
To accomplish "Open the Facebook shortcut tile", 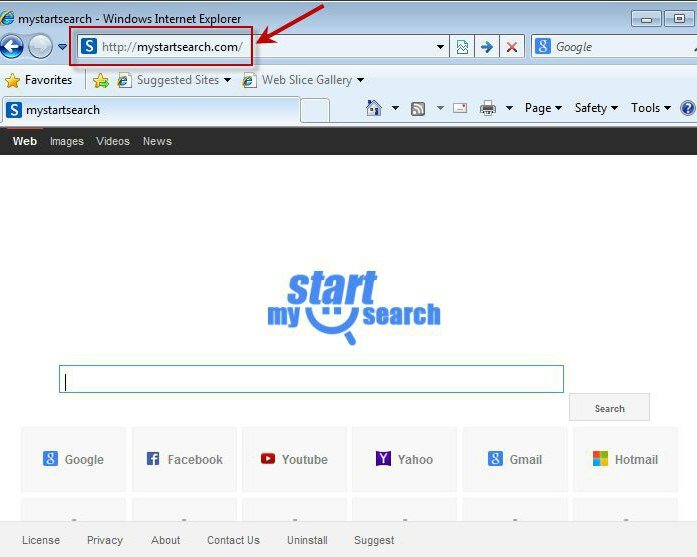I will pos(184,459).
